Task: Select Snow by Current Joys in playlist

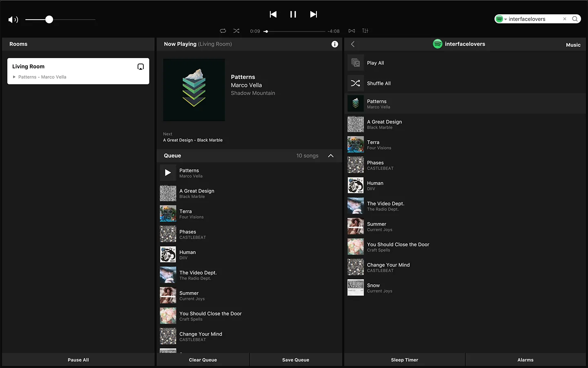Action: (465, 287)
